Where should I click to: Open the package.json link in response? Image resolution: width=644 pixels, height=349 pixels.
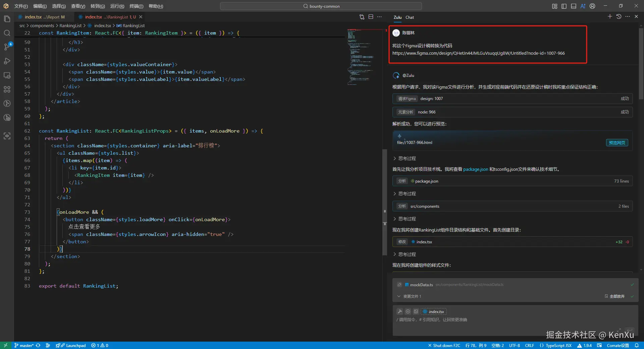tap(475, 169)
